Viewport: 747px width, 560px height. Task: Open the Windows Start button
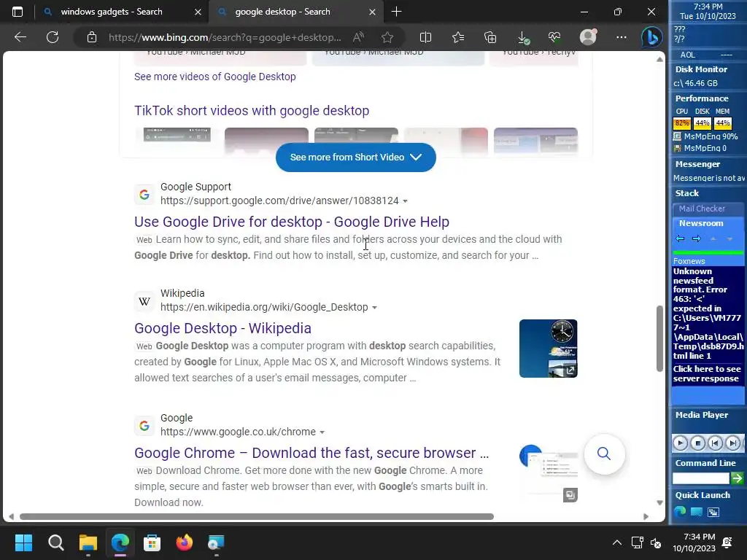point(23,542)
